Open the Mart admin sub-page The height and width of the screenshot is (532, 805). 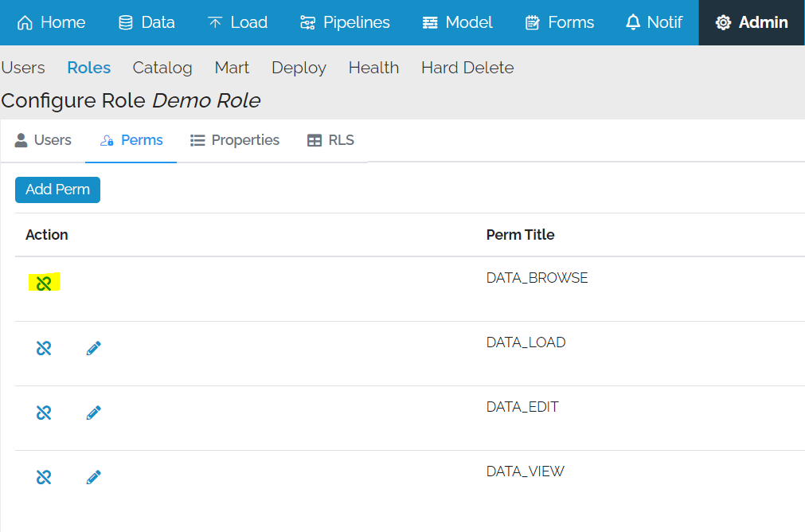[232, 68]
